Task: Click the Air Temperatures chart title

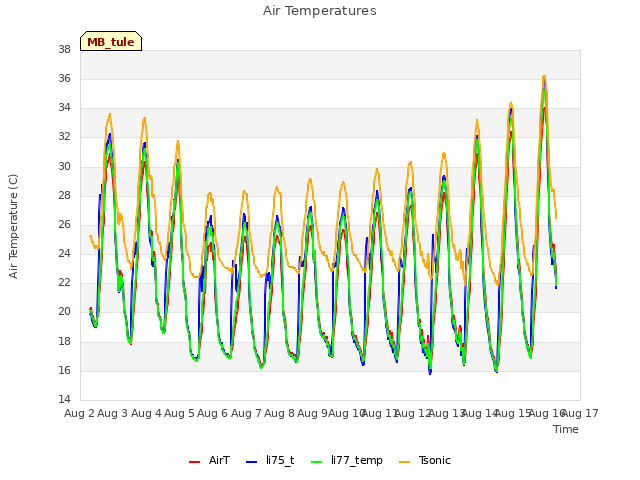Action: point(320,11)
